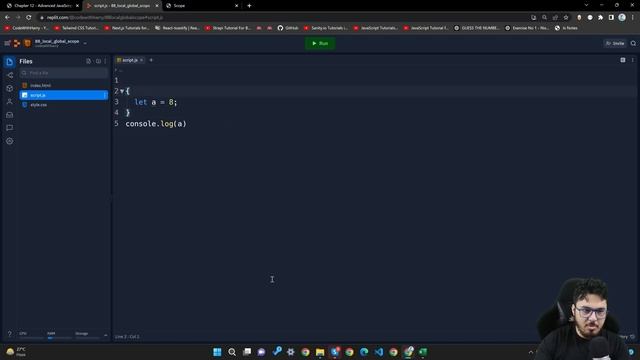Close the script.js editor tab
The width and height of the screenshot is (640, 360).
click(142, 60)
